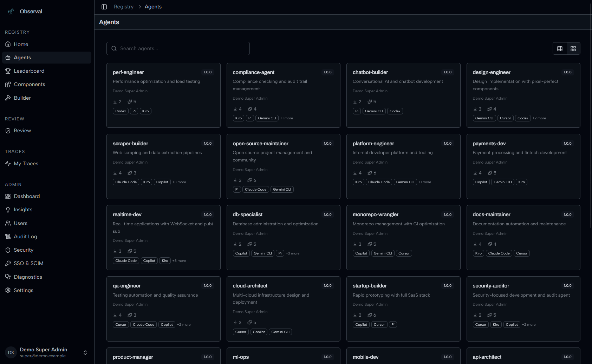This screenshot has height=364, width=592.
Task: Expand '+2 more' on security-auditor card
Action: point(529,325)
